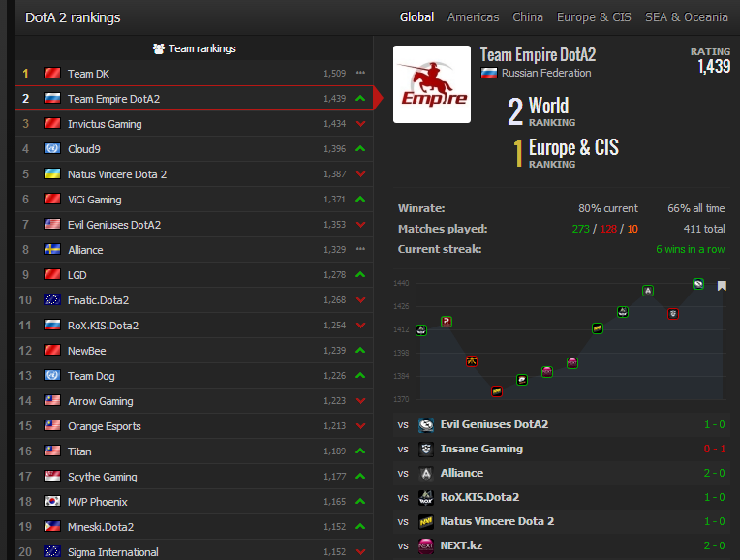The height and width of the screenshot is (560, 740).
Task: Select Sigma International in rankings
Action: click(194, 550)
